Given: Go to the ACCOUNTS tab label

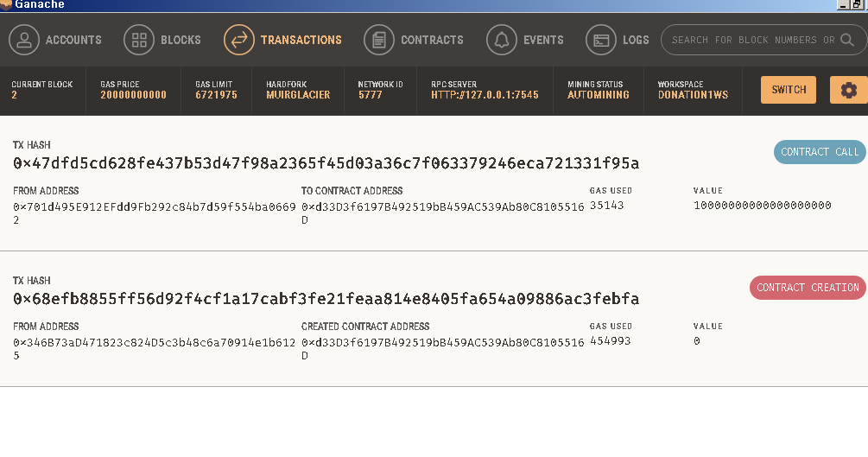Looking at the screenshot, I should 73,40.
